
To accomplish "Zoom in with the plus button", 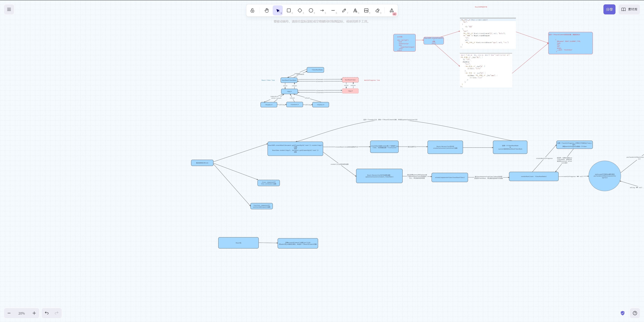I will coord(34,313).
